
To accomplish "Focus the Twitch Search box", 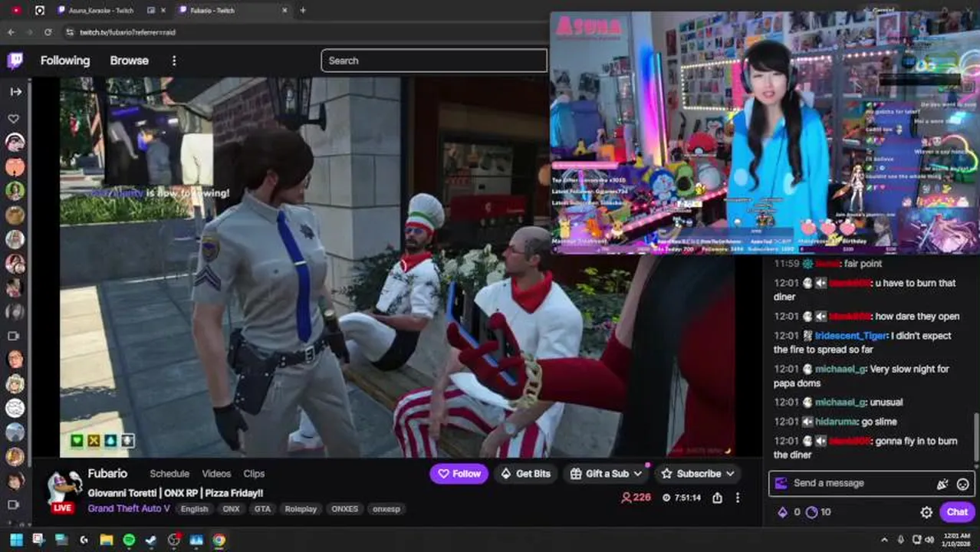I will (x=434, y=61).
